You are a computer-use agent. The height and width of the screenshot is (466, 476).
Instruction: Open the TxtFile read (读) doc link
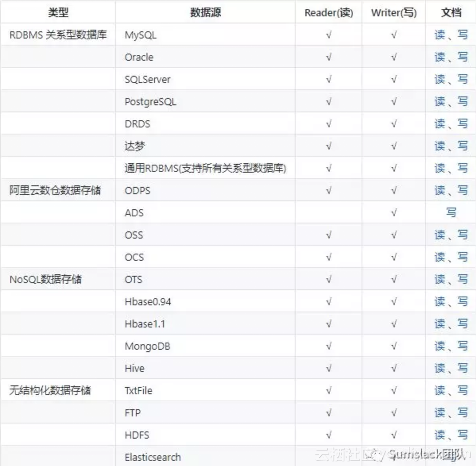440,391
